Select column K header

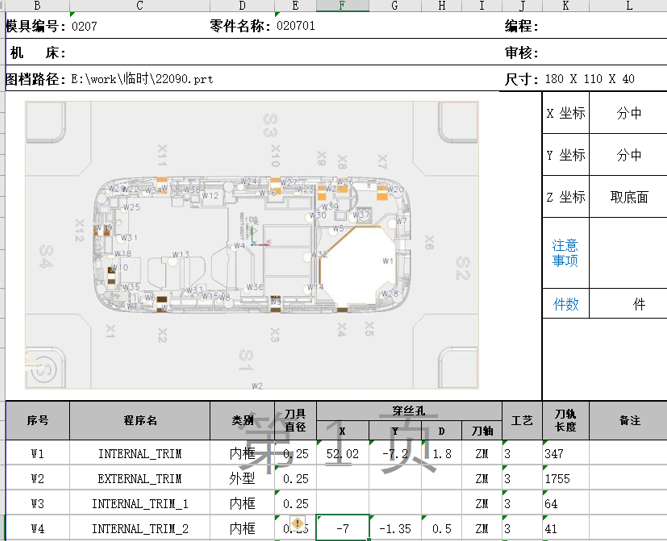pos(566,6)
